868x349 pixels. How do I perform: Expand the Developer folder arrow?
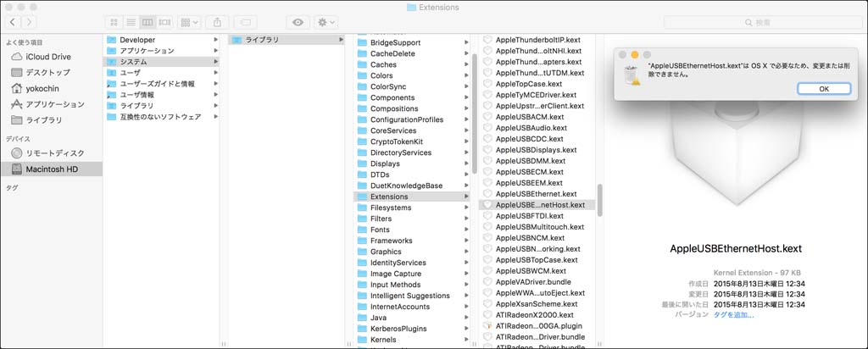point(215,40)
